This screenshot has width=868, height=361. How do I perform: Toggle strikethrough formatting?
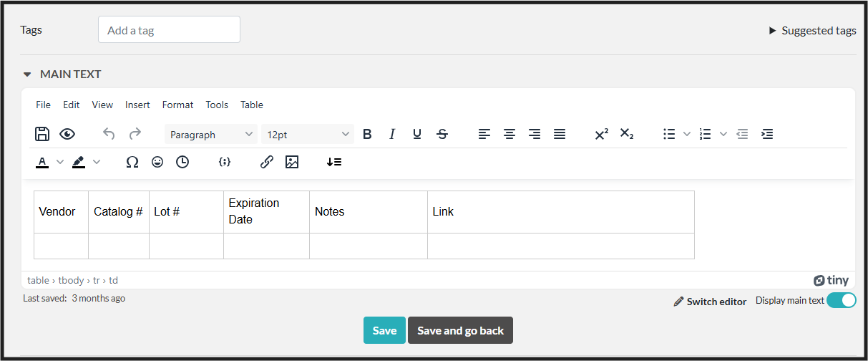(442, 134)
